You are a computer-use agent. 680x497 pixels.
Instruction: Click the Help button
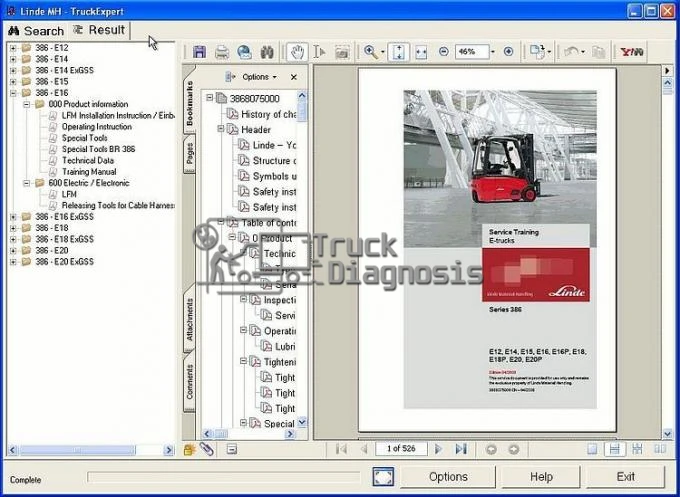[x=541, y=477]
